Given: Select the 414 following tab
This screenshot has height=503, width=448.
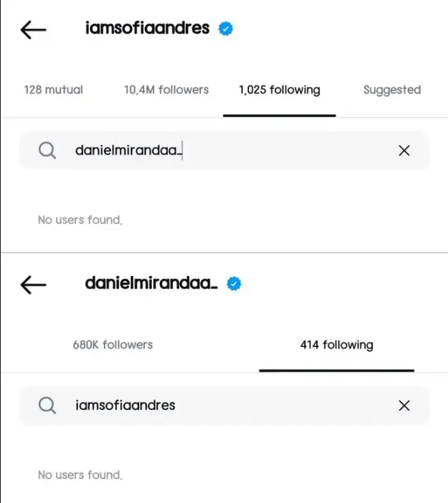Looking at the screenshot, I should pyautogui.click(x=337, y=345).
